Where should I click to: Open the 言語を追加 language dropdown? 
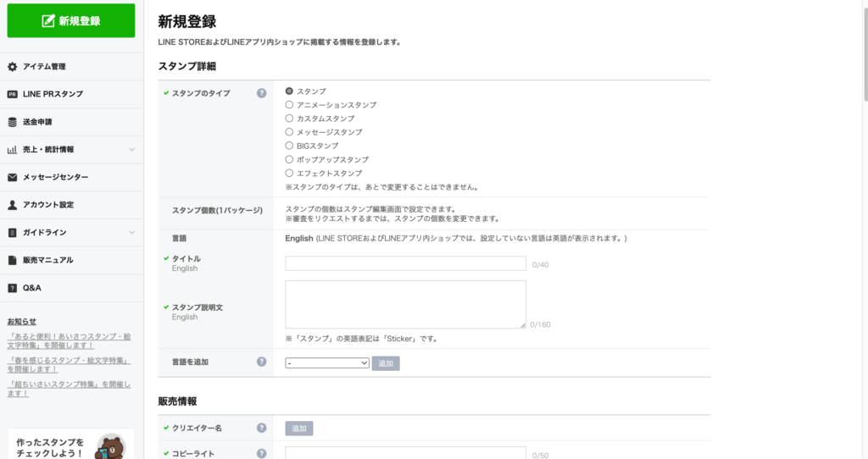pyautogui.click(x=327, y=362)
